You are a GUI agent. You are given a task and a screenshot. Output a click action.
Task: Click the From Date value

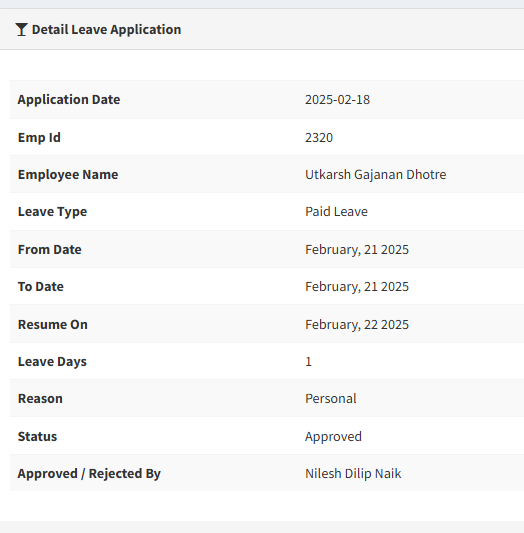click(357, 250)
